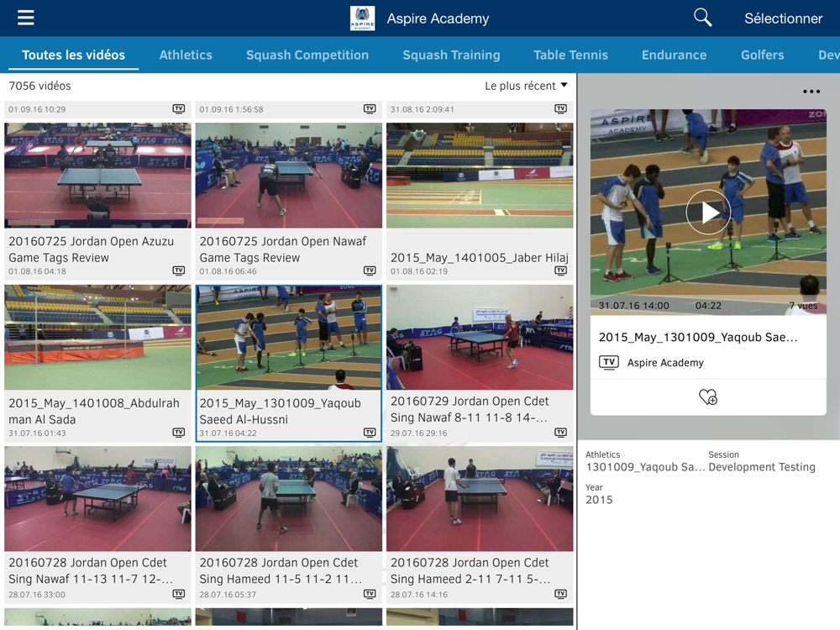Click TV icon on 01.09.16 10:29 card
The width and height of the screenshot is (840, 630).
click(x=178, y=108)
